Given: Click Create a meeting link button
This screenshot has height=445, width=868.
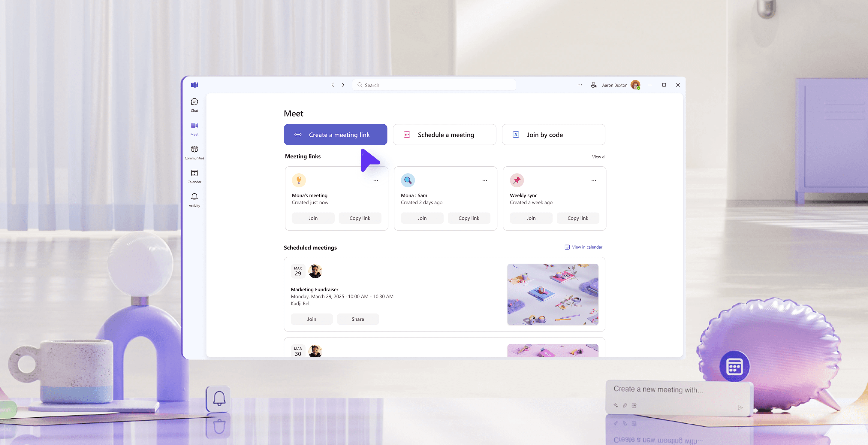Looking at the screenshot, I should click(335, 135).
